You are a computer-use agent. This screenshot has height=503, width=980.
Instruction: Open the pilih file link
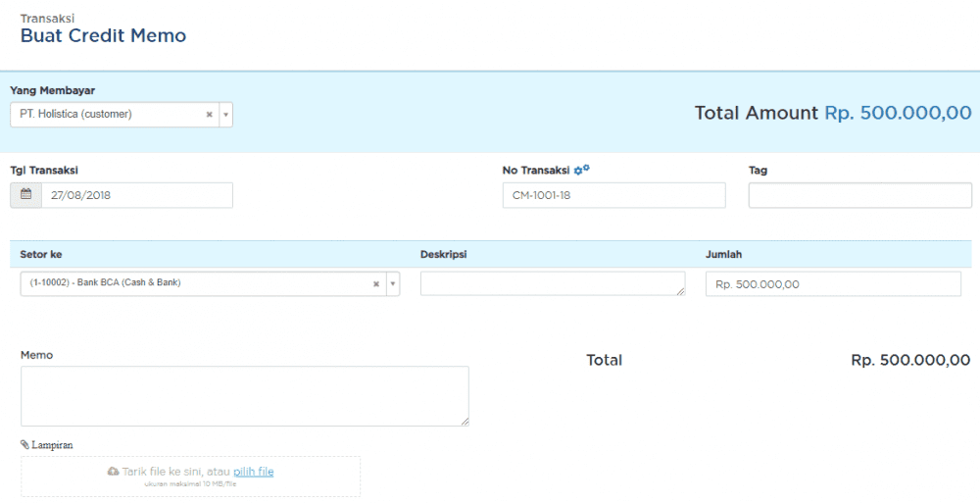pos(253,472)
